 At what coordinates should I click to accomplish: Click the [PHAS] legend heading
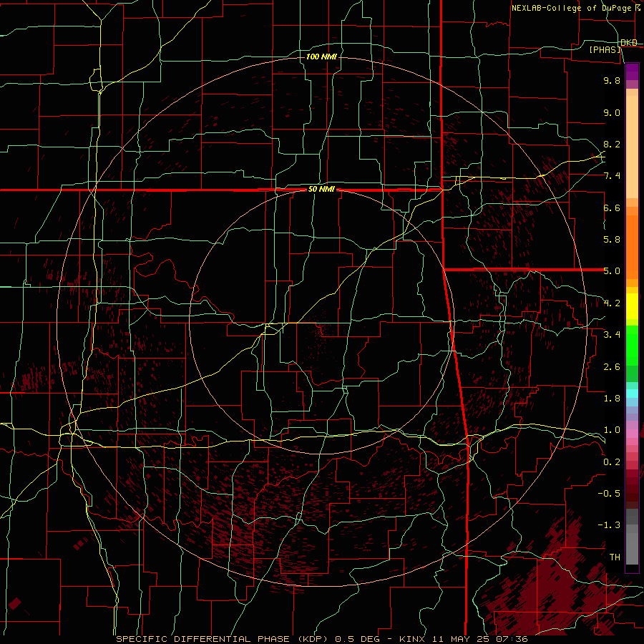click(x=605, y=49)
